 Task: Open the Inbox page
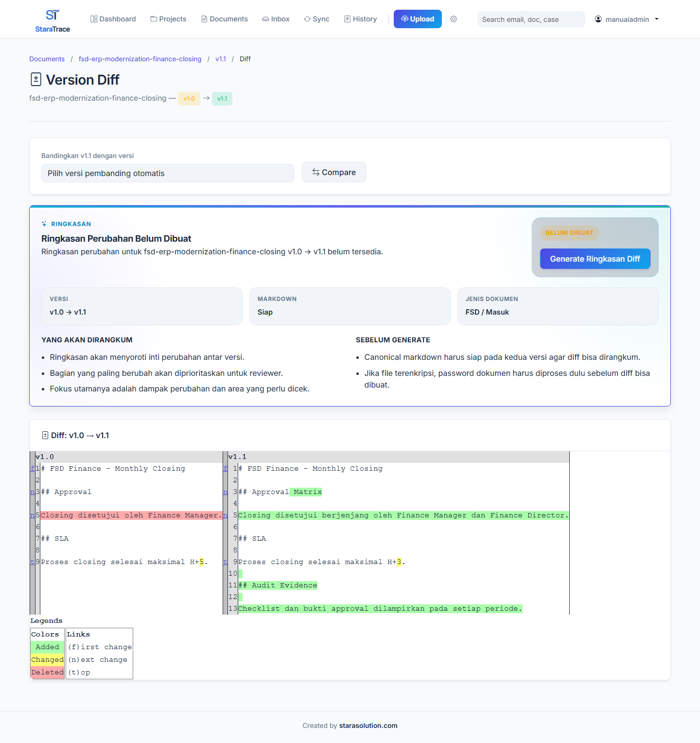point(276,19)
